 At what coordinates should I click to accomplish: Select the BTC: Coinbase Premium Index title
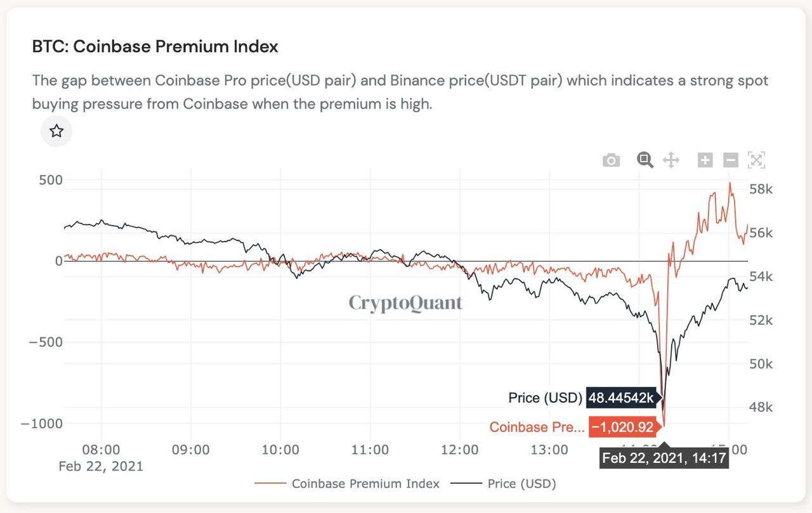pyautogui.click(x=154, y=46)
